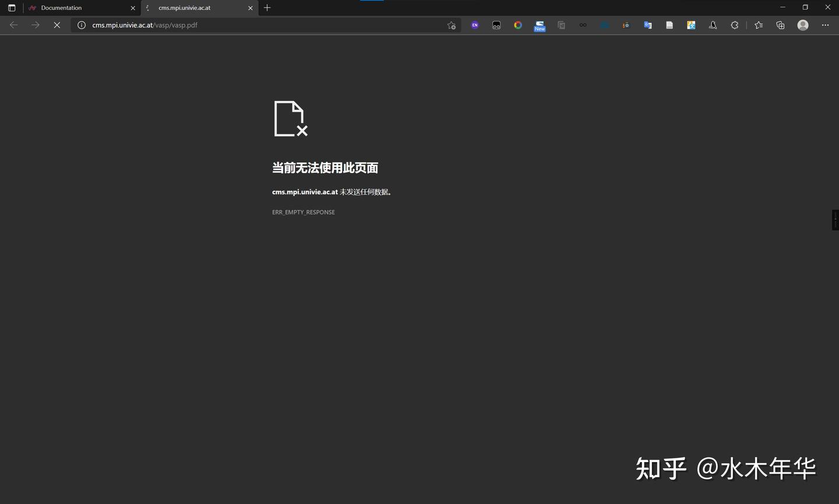Open the Favorites list icon
Viewport: 839px width, 504px height.
pos(758,25)
